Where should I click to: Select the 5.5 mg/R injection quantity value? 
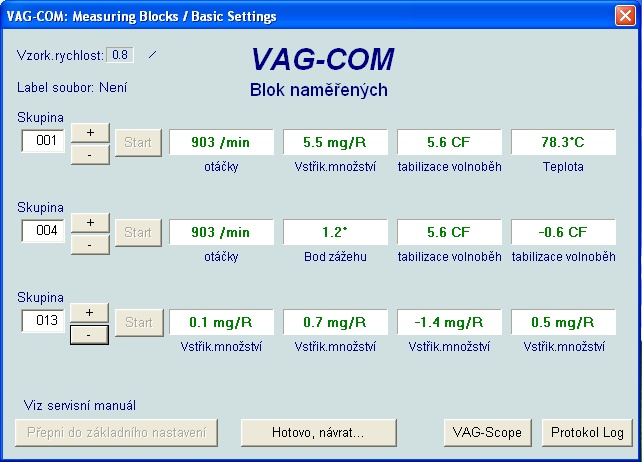coord(335,142)
